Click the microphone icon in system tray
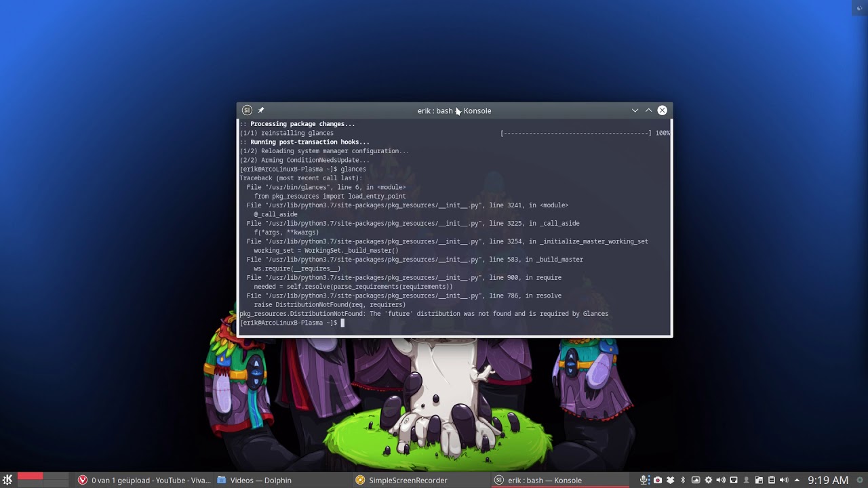The height and width of the screenshot is (488, 868). 644,480
